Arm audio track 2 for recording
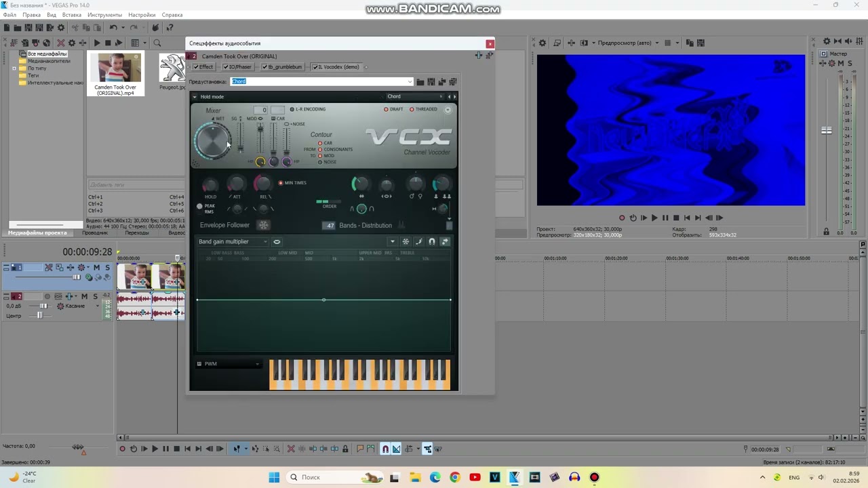Image resolution: width=868 pixels, height=488 pixels. click(x=47, y=296)
